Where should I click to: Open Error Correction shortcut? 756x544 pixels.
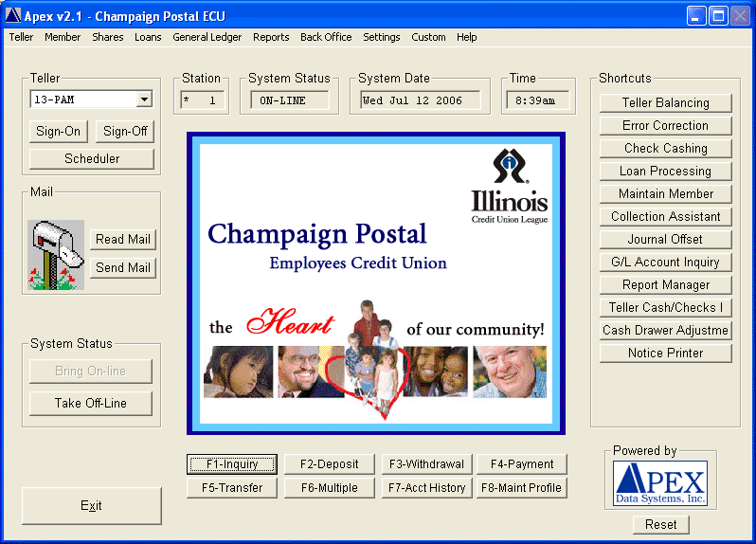pyautogui.click(x=666, y=125)
